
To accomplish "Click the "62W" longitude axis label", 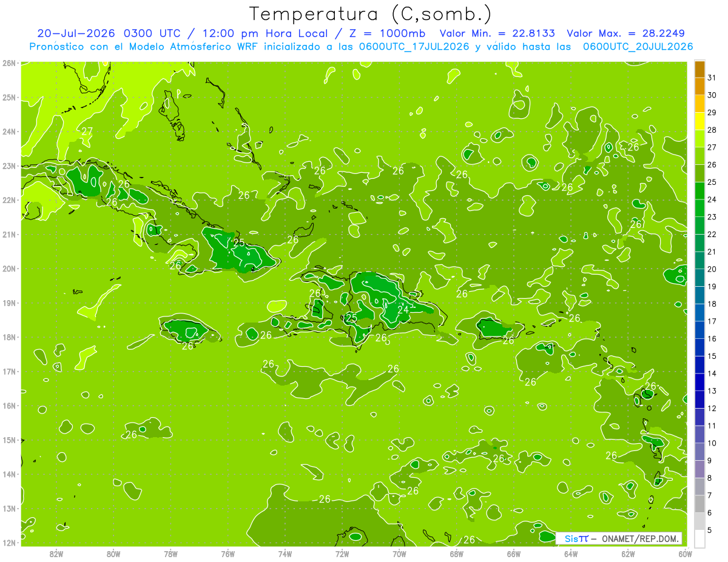I will coord(628,554).
